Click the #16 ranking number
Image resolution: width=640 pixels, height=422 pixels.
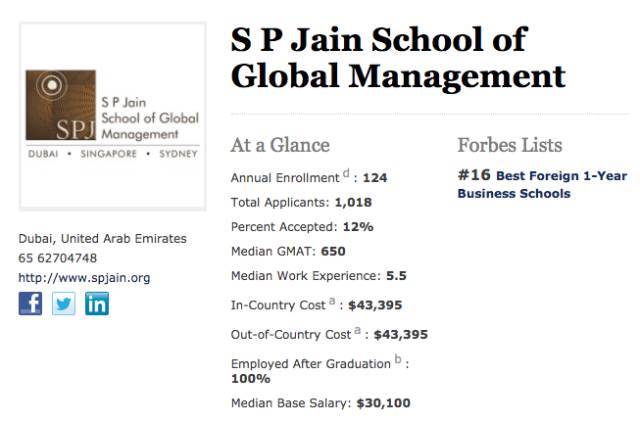pyautogui.click(x=473, y=174)
